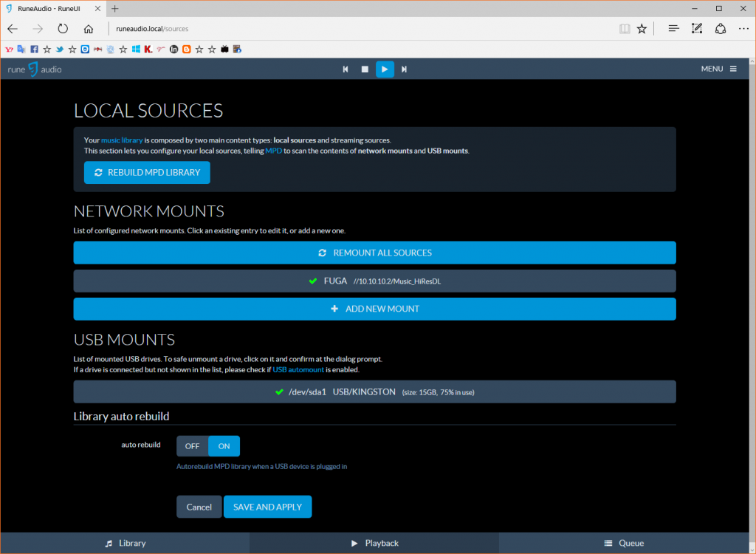The image size is (756, 554).
Task: Click SAVE AND APPLY button
Action: click(x=267, y=507)
